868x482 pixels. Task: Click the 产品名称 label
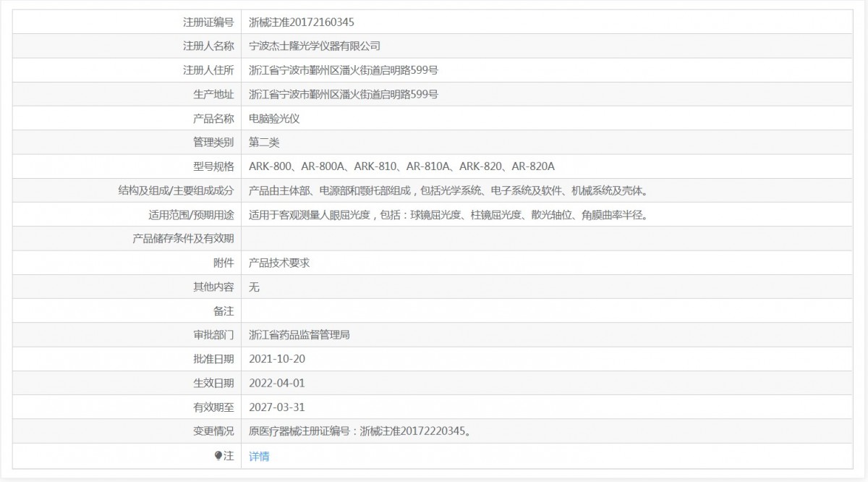pos(214,119)
